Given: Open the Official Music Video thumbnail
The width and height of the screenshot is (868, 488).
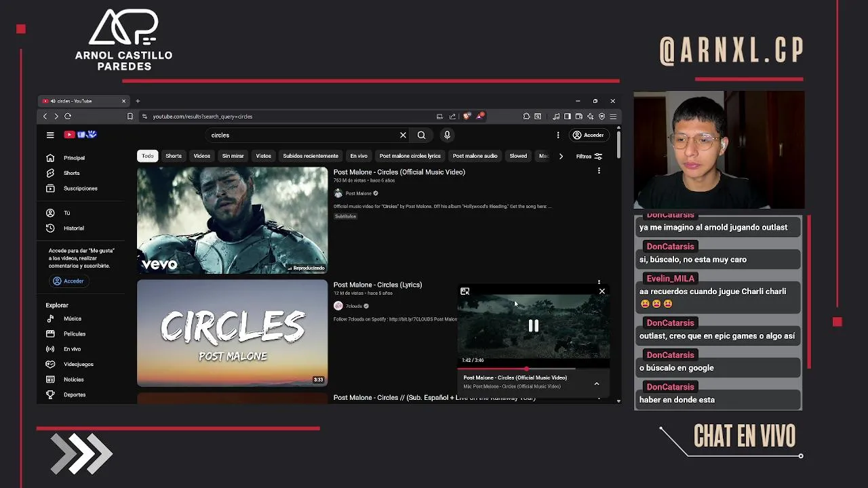Looking at the screenshot, I should tap(232, 220).
